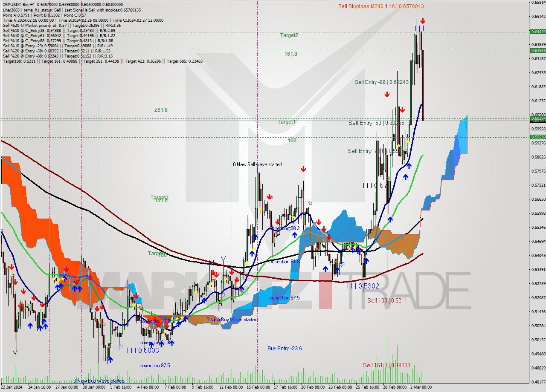Click the 'Sell 100 | 0.5211' label
Screen dimensions: 546x392
click(x=387, y=300)
